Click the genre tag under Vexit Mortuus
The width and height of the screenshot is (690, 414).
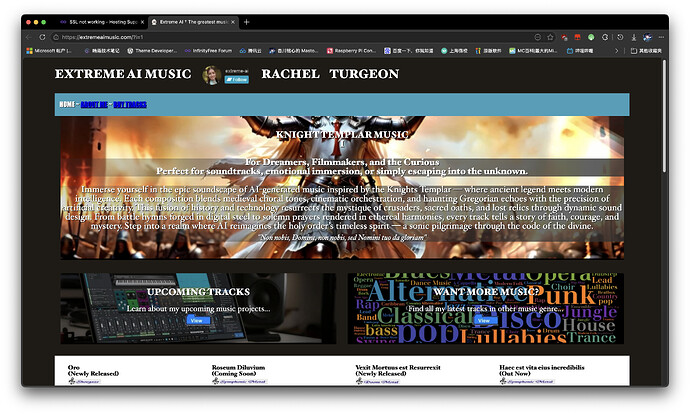point(381,381)
